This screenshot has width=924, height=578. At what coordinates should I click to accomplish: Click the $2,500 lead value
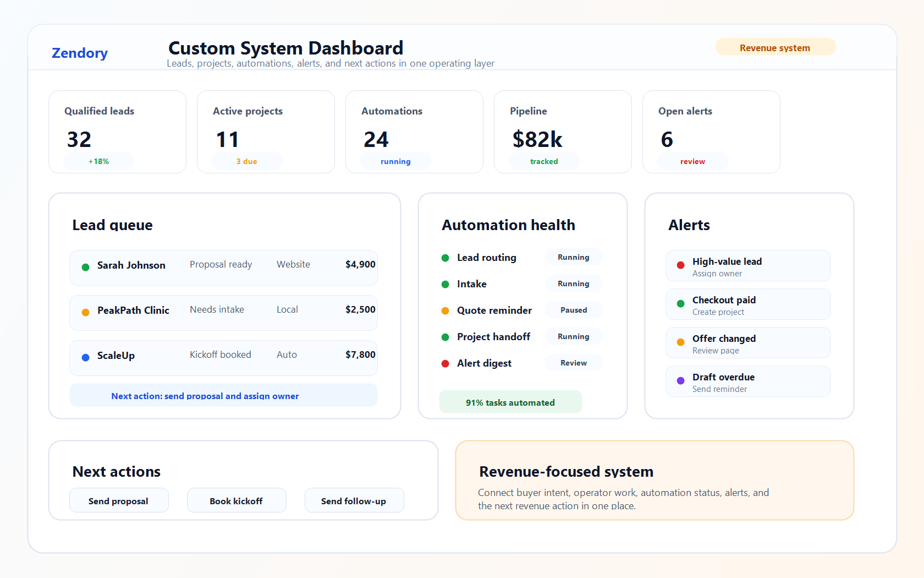tap(360, 309)
